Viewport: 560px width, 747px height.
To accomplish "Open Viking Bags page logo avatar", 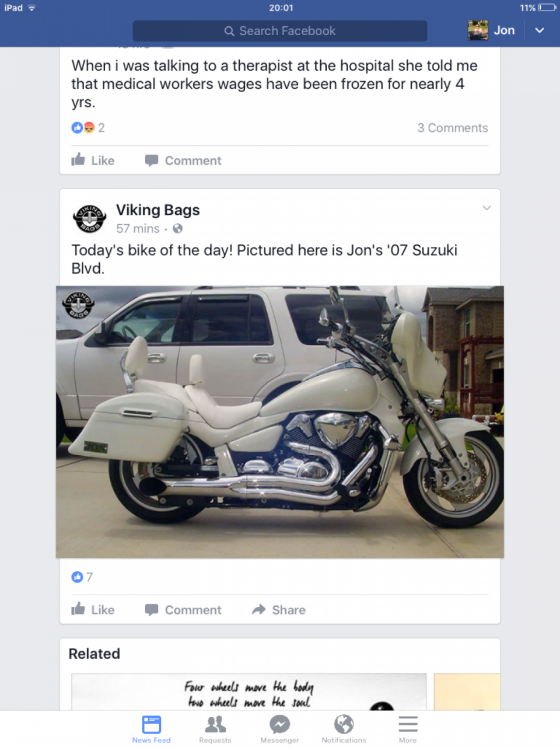I will pyautogui.click(x=89, y=219).
